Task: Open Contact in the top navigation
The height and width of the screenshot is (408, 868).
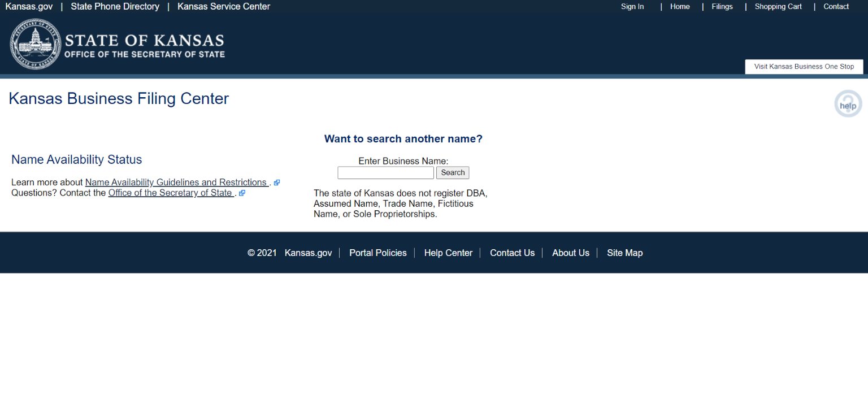Action: [x=836, y=7]
